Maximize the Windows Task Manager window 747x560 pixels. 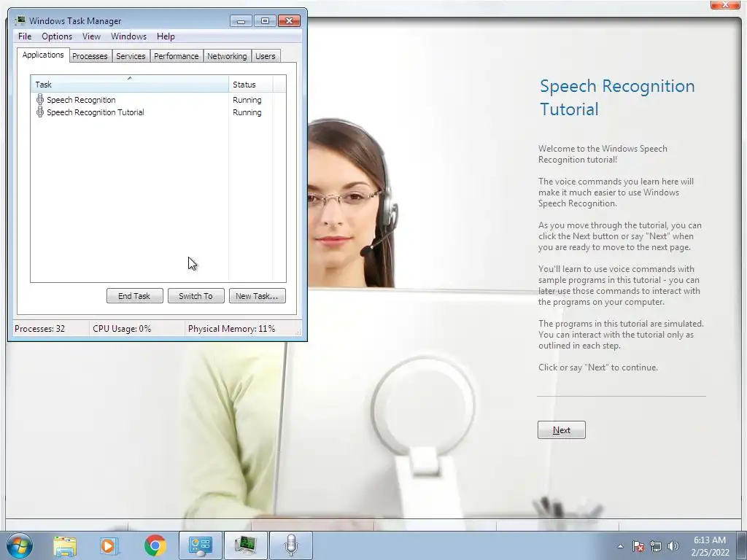pyautogui.click(x=265, y=21)
